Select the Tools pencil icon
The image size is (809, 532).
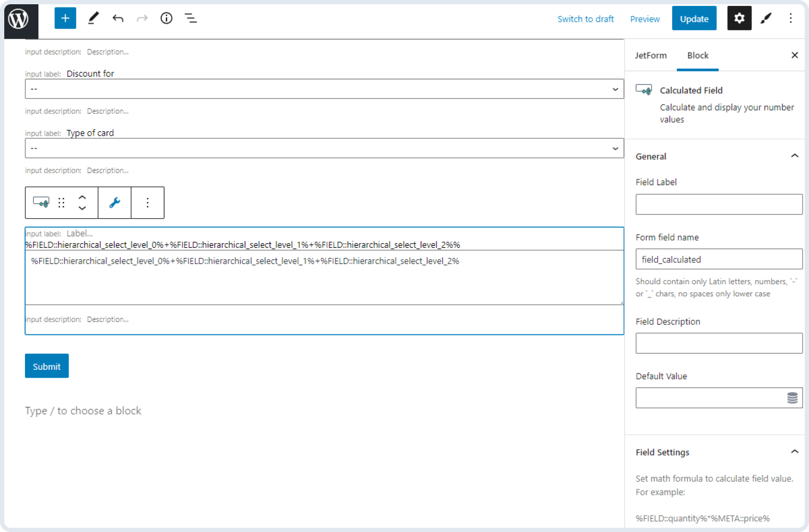(93, 18)
